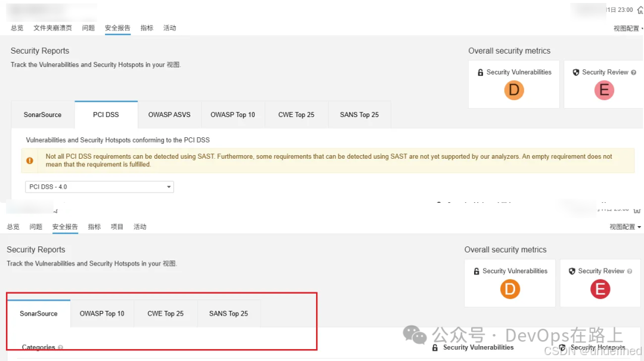This screenshot has height=361, width=644.
Task: Select the PCI DSS report tab
Action: point(106,115)
